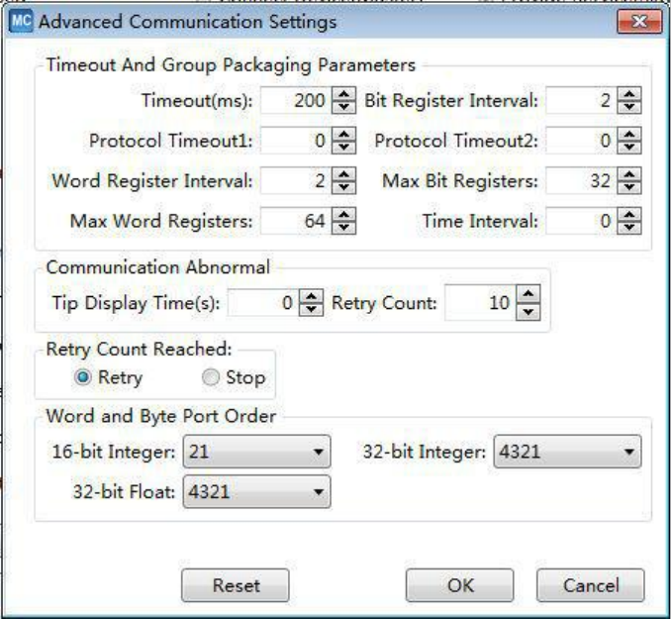Decrease Max Word Registers value
Viewport: 672px width, 619px height.
pos(341,227)
